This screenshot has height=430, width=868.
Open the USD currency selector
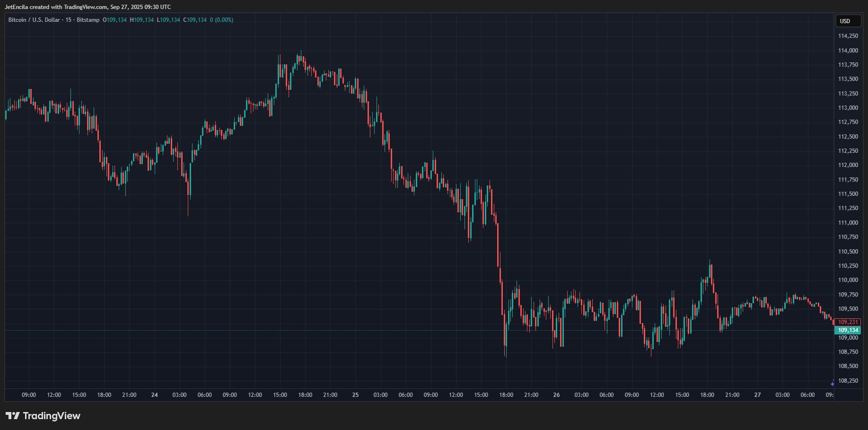[x=844, y=21]
